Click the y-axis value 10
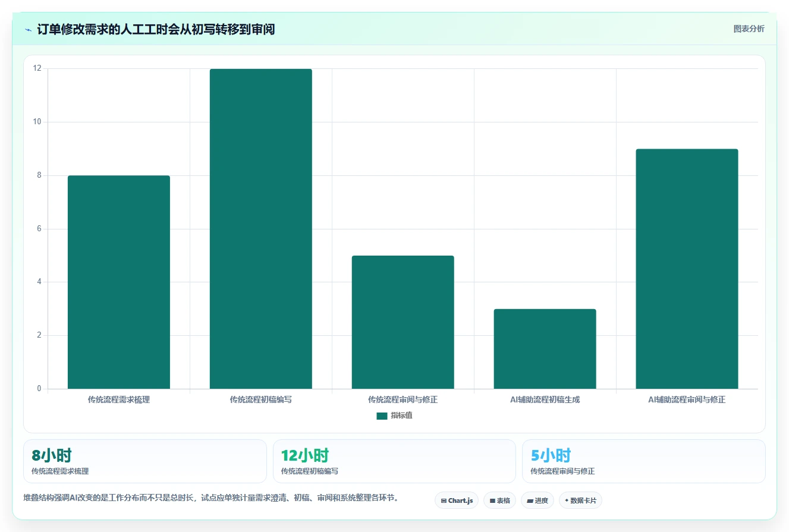789x532 pixels. coord(37,122)
